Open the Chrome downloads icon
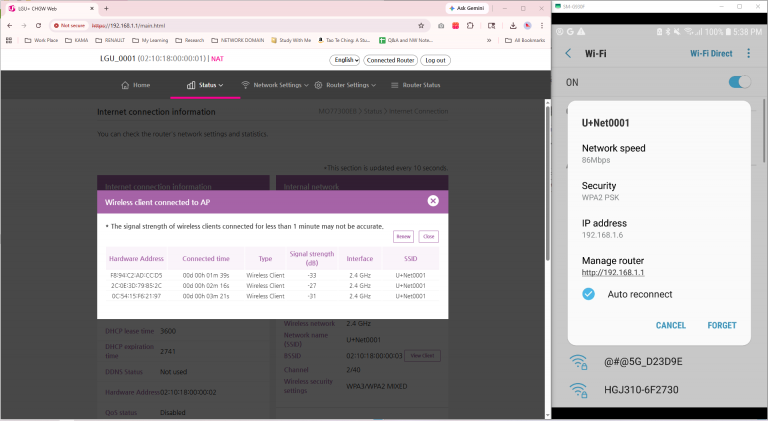The width and height of the screenshot is (768, 421). point(513,25)
